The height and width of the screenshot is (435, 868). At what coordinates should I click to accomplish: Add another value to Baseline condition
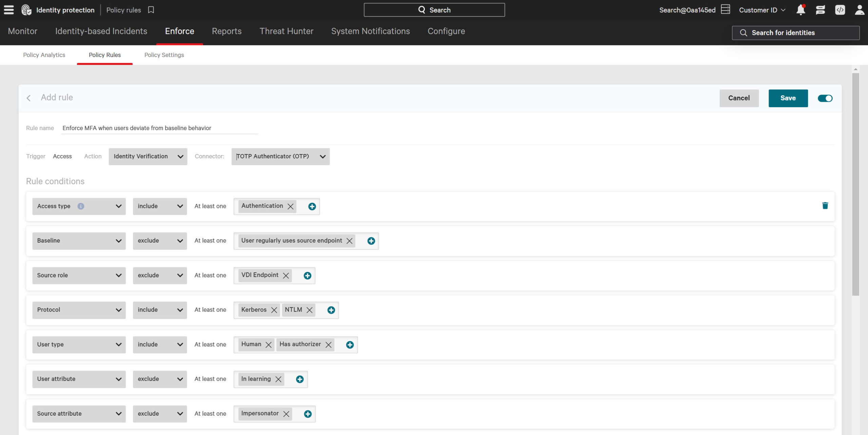click(371, 241)
